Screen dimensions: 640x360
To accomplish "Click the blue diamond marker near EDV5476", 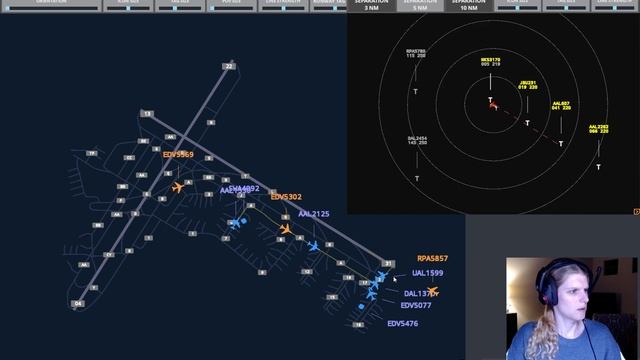I will pyautogui.click(x=361, y=306).
